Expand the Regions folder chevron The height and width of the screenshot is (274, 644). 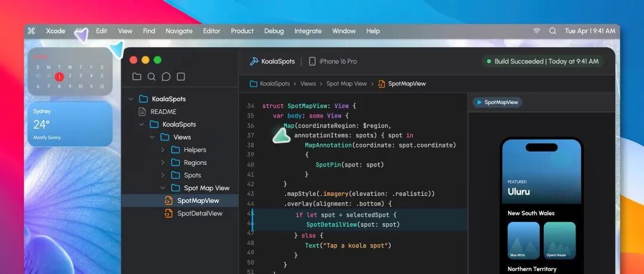point(163,162)
